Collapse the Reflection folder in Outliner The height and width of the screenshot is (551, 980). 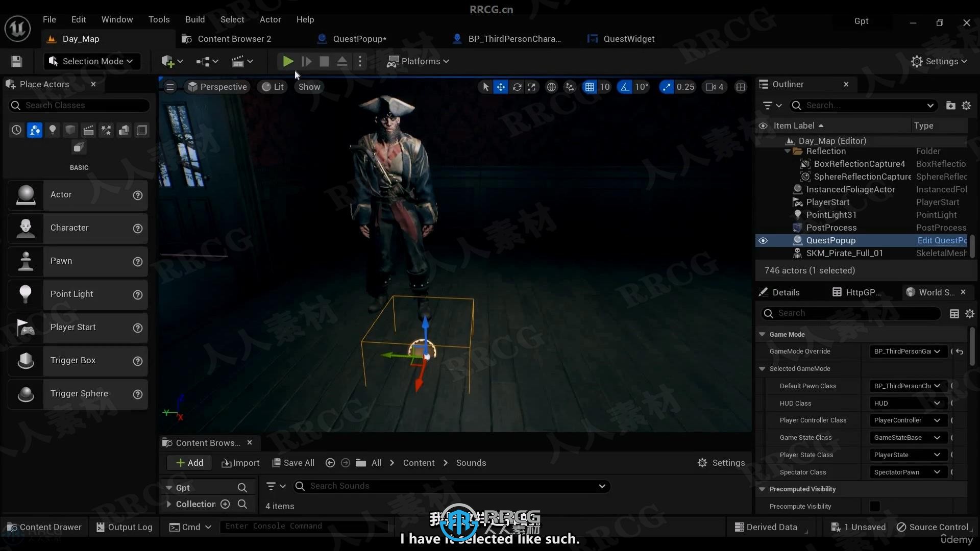(788, 151)
